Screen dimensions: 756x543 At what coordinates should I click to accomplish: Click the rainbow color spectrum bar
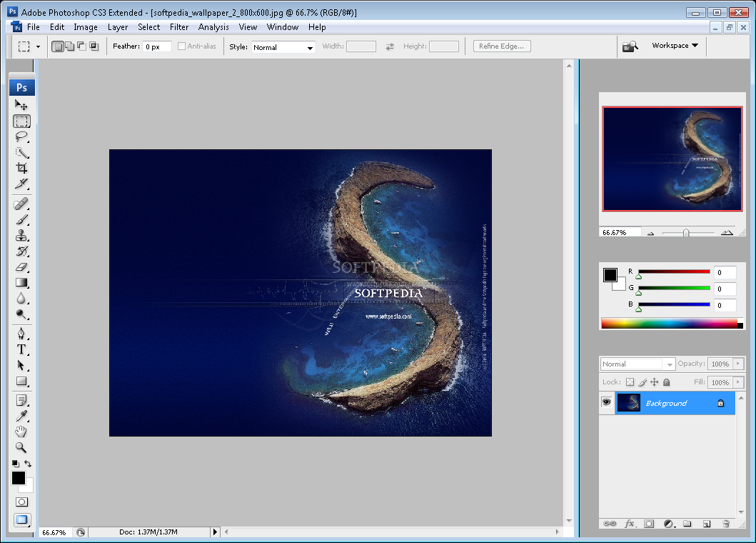pos(669,324)
